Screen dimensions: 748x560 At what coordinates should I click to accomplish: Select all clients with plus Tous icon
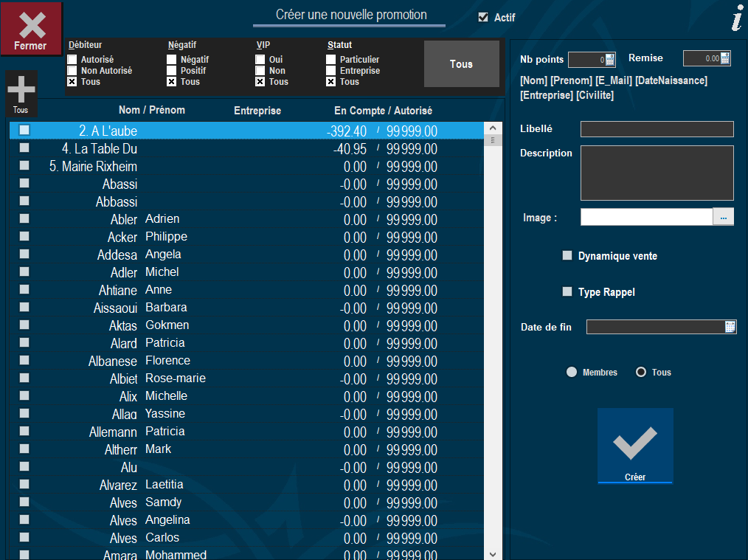coord(21,94)
